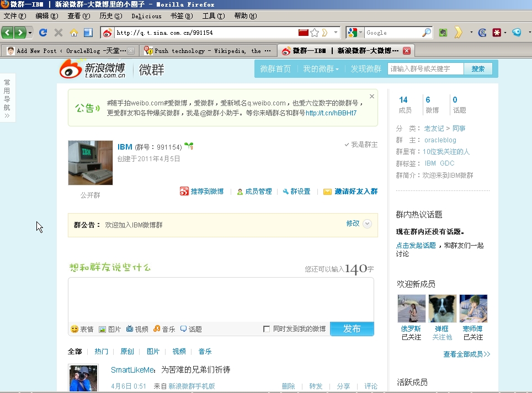Viewport: 532px width, 393px height.
Task: Click the red asterisk toolbar icon
Action: [x=497, y=33]
